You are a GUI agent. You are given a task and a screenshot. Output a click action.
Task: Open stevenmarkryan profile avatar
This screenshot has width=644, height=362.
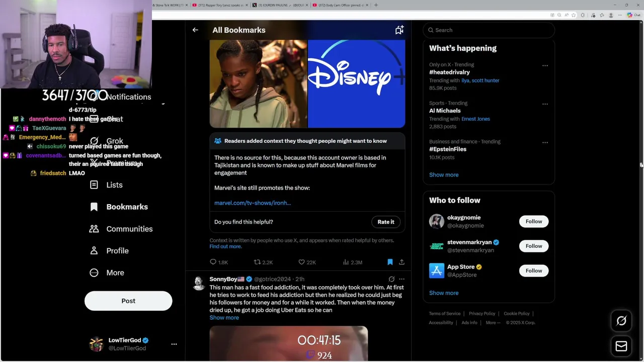437,246
